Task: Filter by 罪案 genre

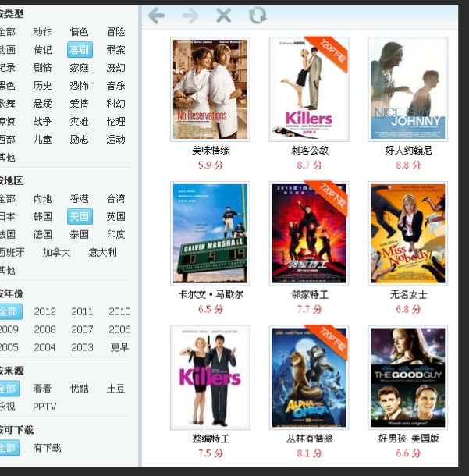Action: [116, 49]
